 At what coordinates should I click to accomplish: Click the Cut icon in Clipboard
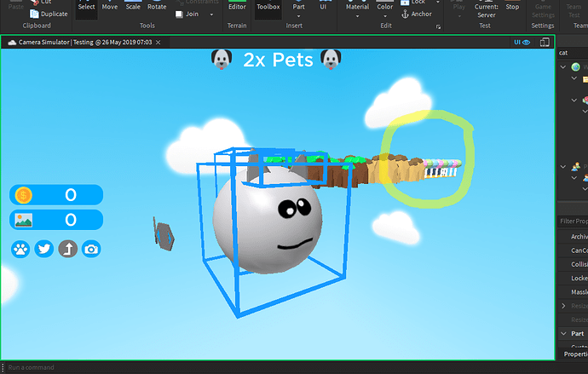point(34,2)
